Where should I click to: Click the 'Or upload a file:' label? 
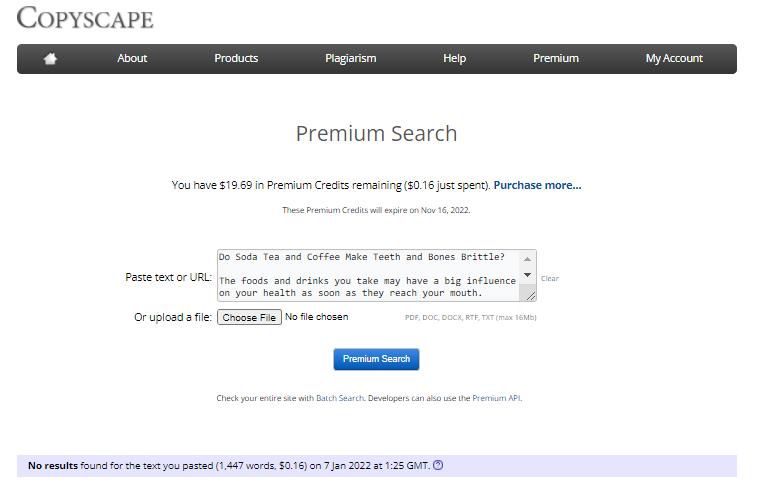tap(173, 317)
